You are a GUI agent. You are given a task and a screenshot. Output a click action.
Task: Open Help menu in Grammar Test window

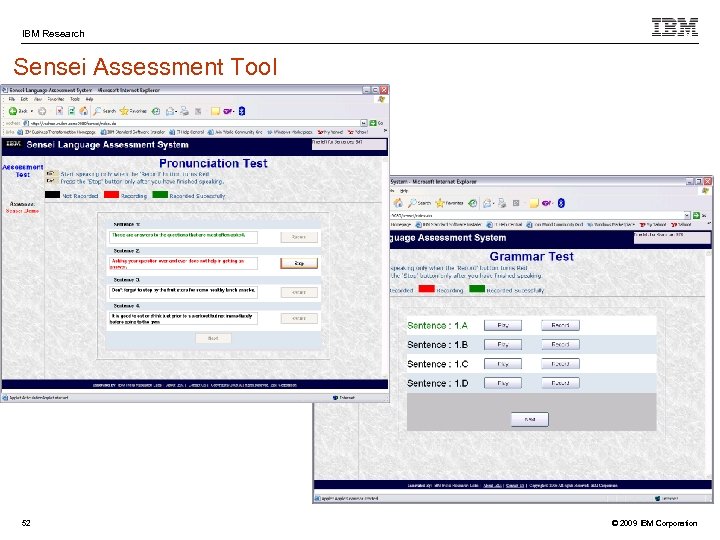click(x=404, y=191)
